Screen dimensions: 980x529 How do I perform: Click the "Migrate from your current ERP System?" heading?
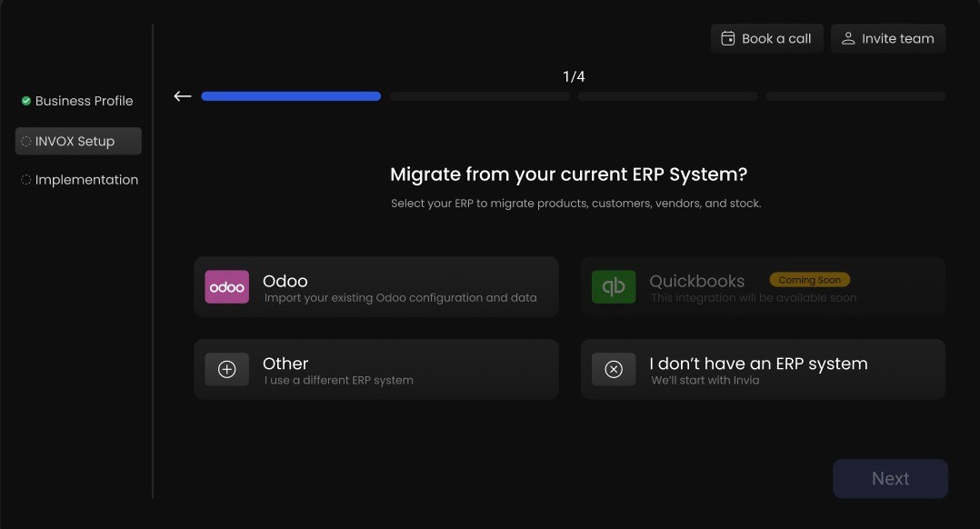[x=569, y=175]
